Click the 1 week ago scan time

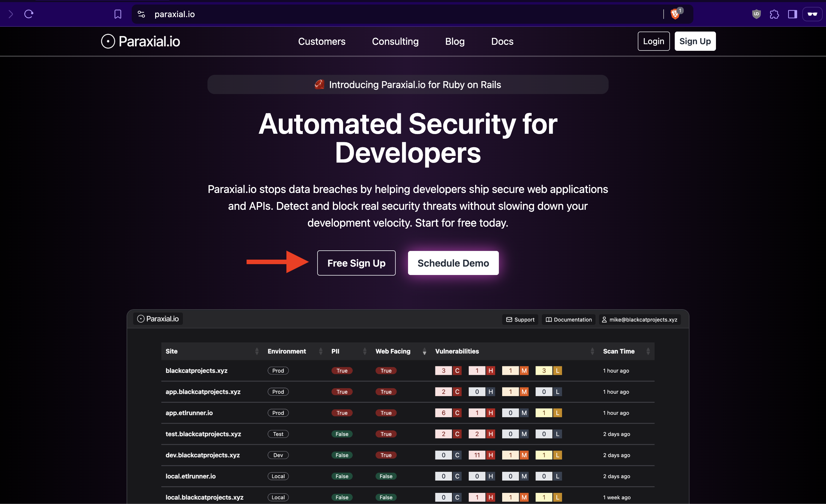click(616, 497)
